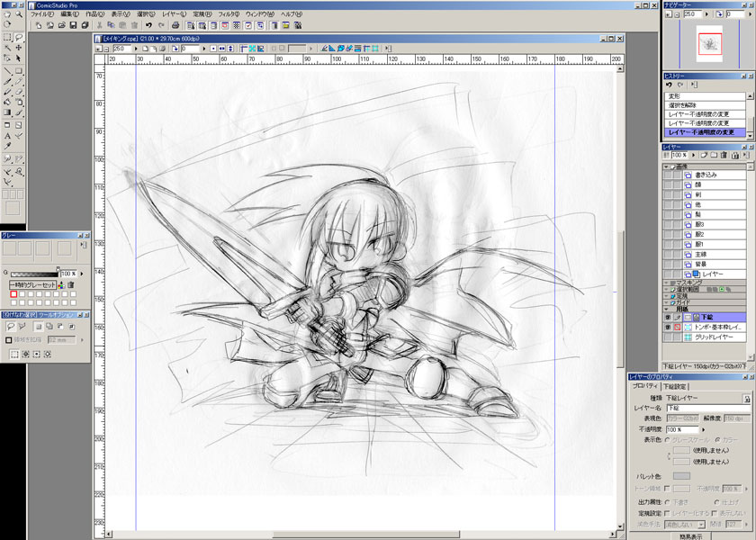The width and height of the screenshot is (756, 540).
Task: Click the Save floppy disk icon
Action: point(73,25)
